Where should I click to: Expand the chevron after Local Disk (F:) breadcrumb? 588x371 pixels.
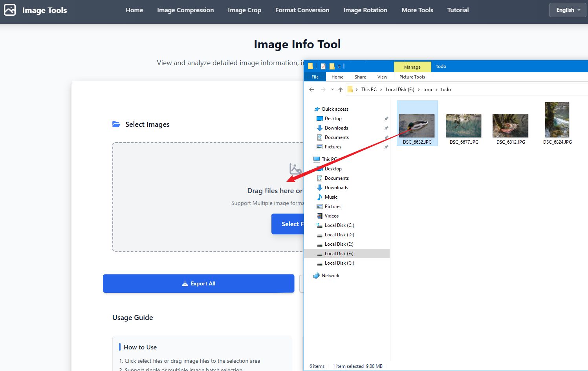419,90
